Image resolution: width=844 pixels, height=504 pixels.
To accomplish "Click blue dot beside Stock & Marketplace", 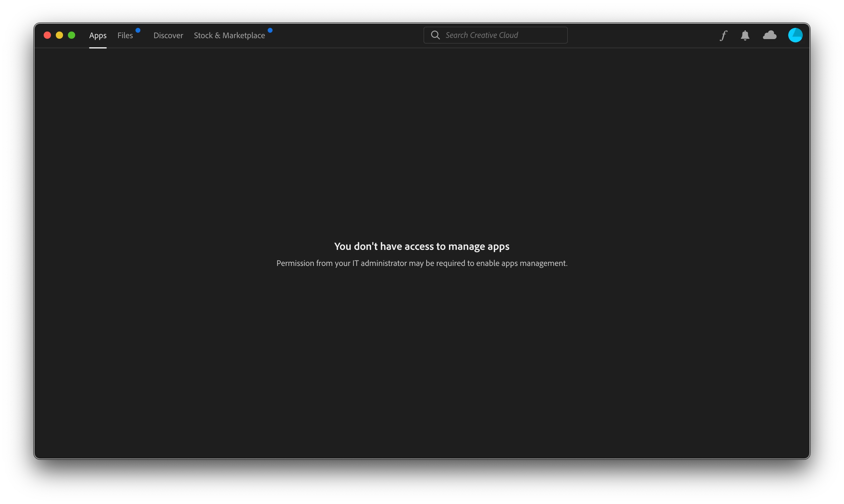I will [270, 30].
